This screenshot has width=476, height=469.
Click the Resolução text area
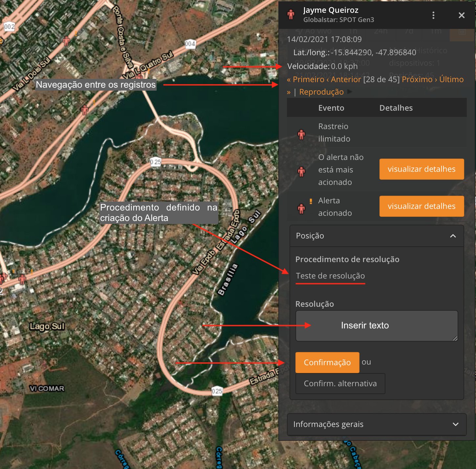[377, 325]
